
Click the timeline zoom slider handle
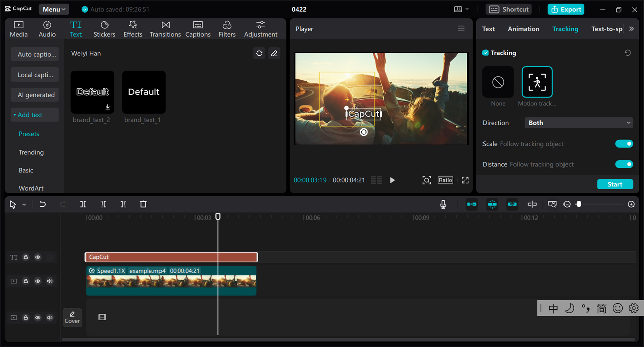coord(579,204)
